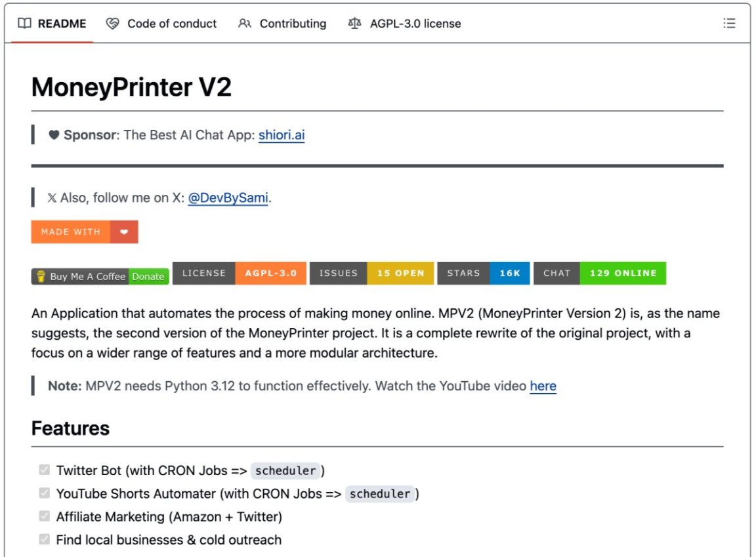Open the License AGPL-3.0 badge
The height and width of the screenshot is (557, 756).
tap(239, 273)
